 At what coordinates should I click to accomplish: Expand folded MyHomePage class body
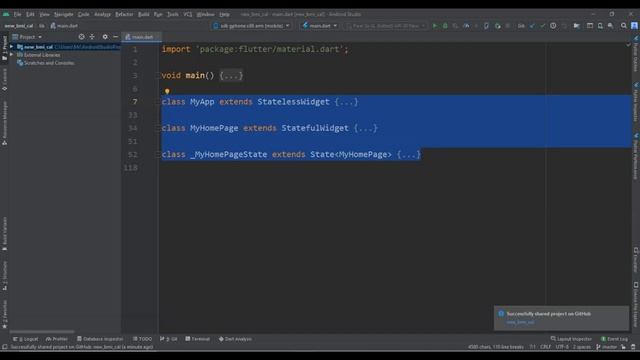pos(366,128)
